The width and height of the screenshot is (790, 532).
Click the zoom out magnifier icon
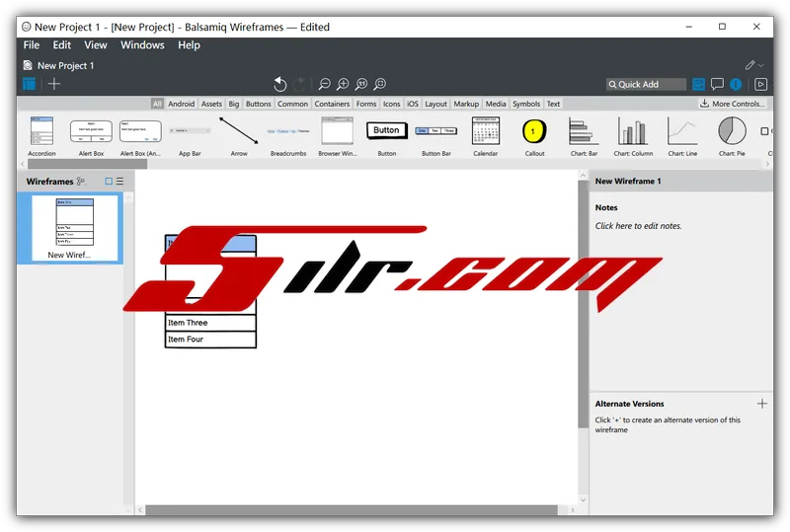[324, 85]
